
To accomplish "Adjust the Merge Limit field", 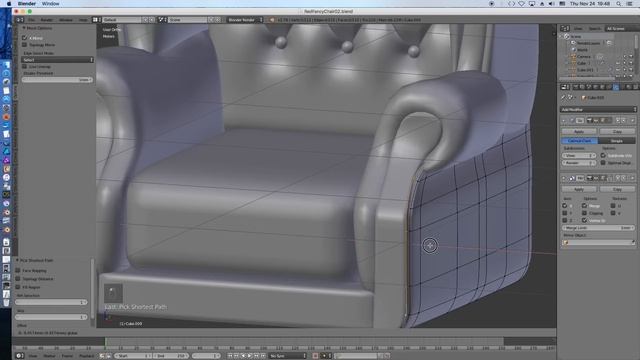I will pos(598,228).
